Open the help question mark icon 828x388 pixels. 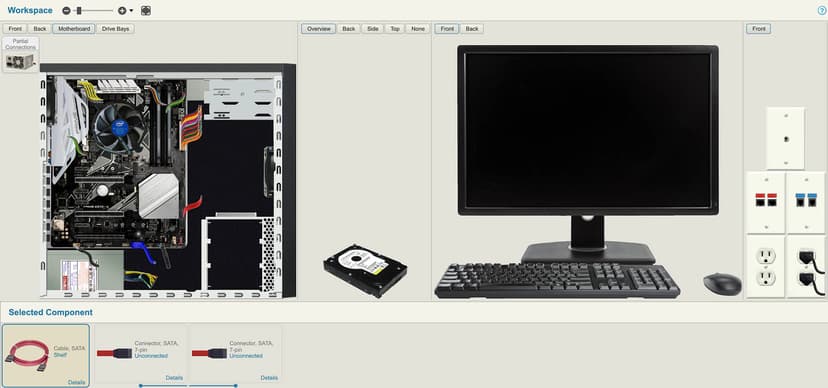pos(821,11)
